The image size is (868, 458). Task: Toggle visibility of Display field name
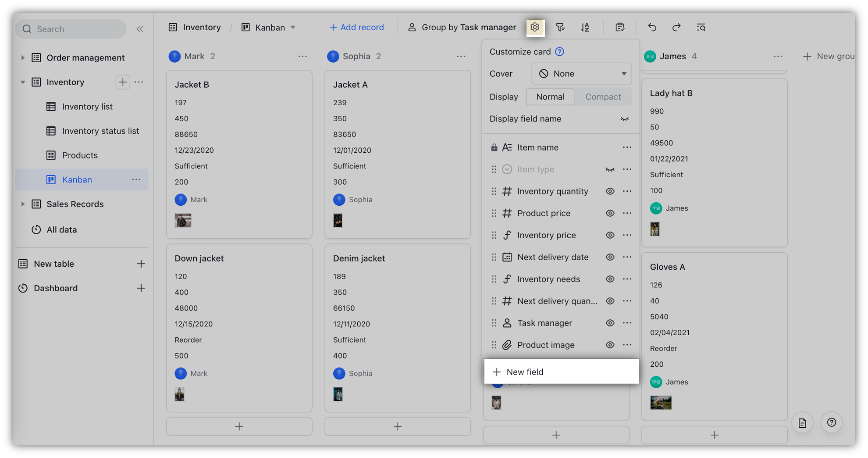coord(625,119)
